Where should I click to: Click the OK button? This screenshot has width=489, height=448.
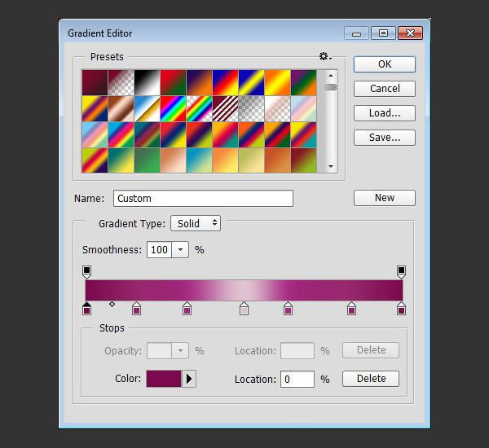(x=385, y=64)
